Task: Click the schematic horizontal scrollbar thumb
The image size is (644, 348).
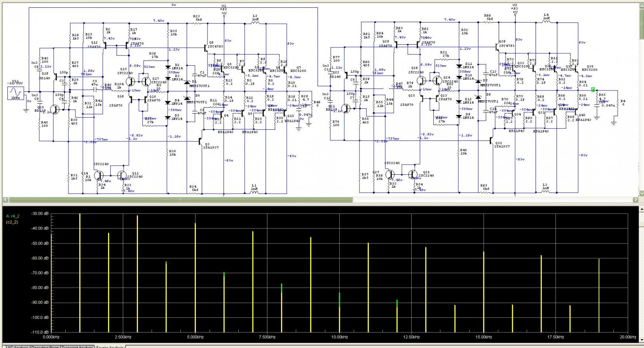Action: [180, 200]
